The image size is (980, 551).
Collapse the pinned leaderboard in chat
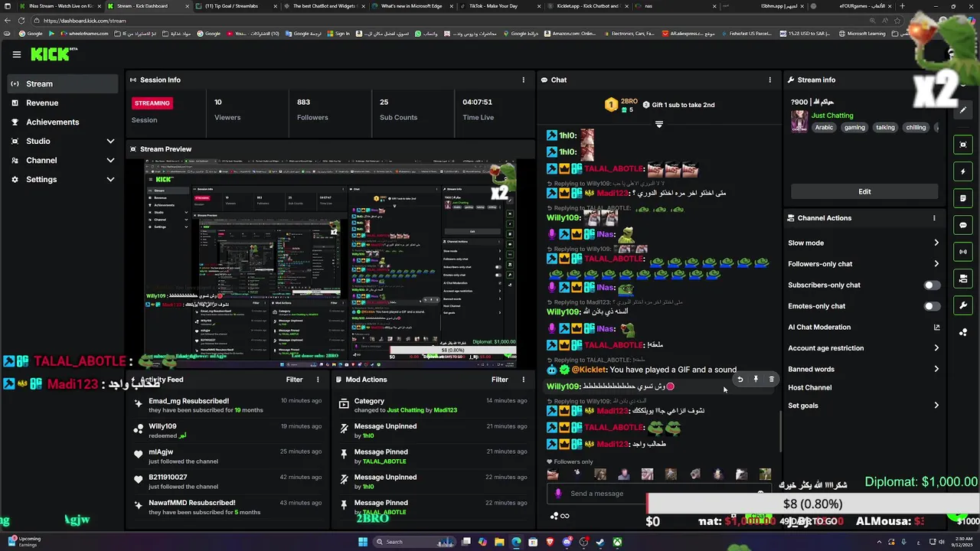pyautogui.click(x=658, y=124)
